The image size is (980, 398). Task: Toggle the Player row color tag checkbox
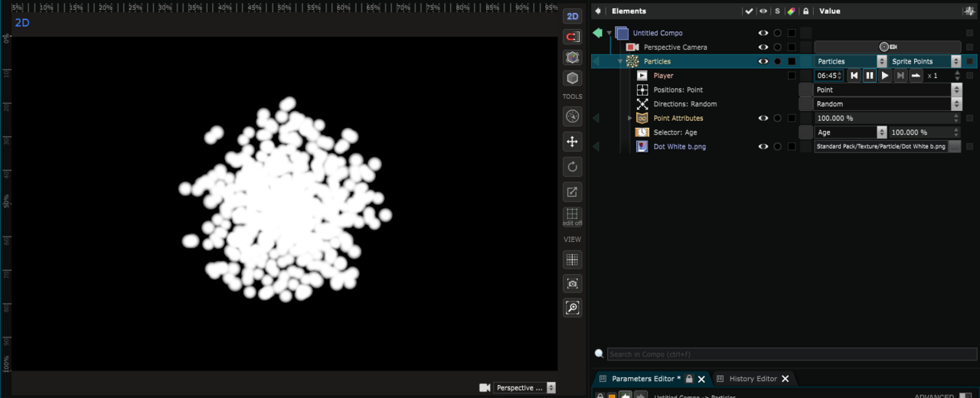tap(792, 76)
